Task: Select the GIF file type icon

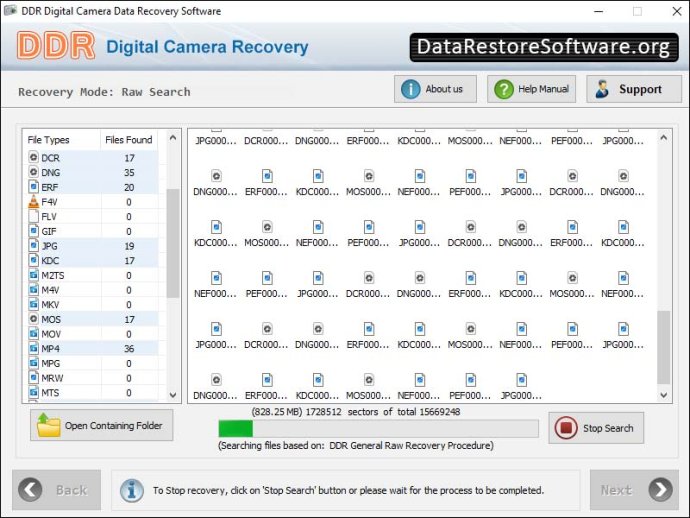Action: 33,231
